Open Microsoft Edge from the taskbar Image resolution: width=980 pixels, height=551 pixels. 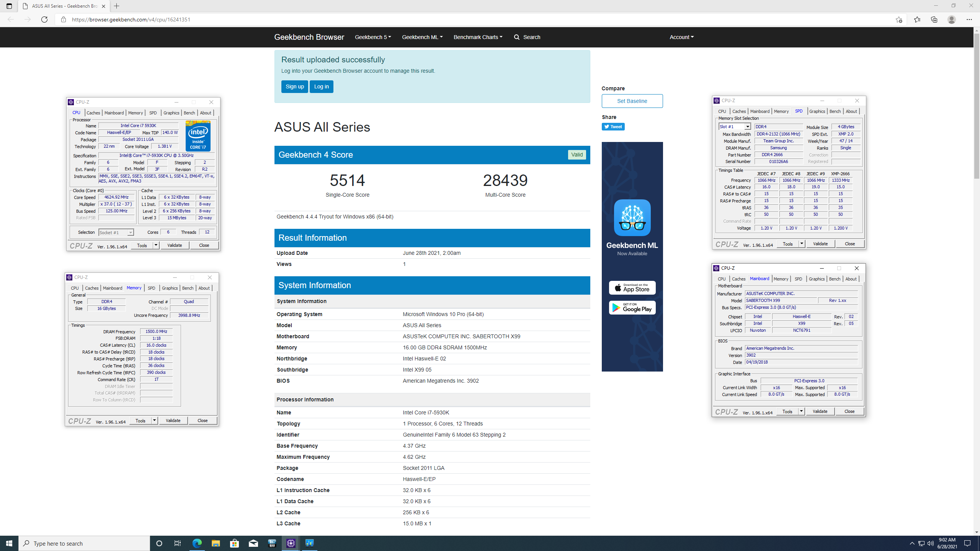point(197,543)
